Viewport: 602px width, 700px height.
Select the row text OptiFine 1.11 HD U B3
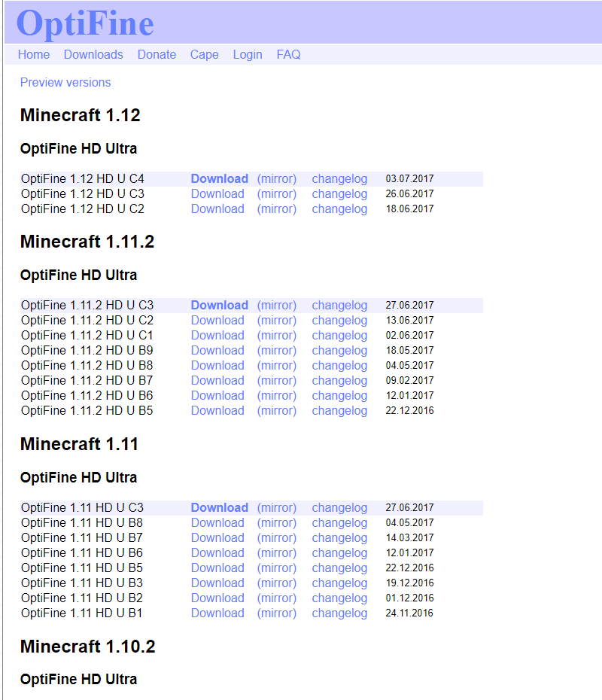click(x=82, y=583)
